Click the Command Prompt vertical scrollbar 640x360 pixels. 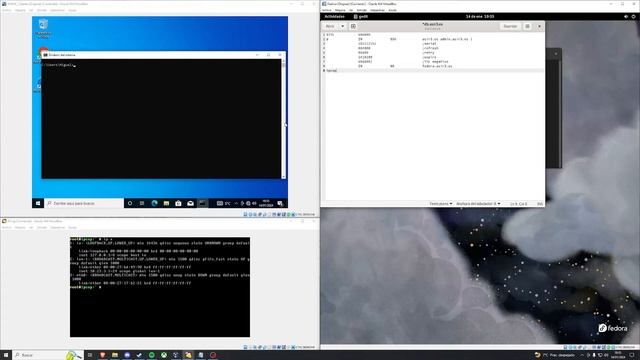[283, 119]
